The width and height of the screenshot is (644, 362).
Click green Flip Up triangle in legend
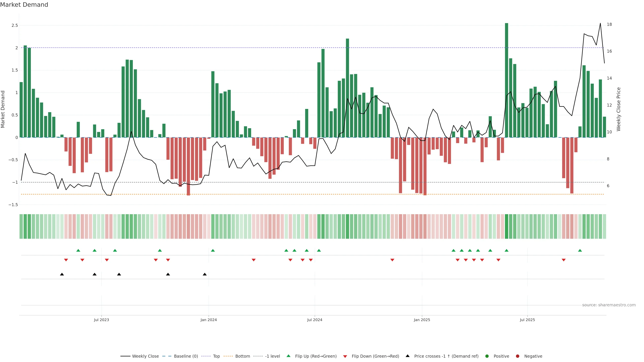click(x=288, y=356)
